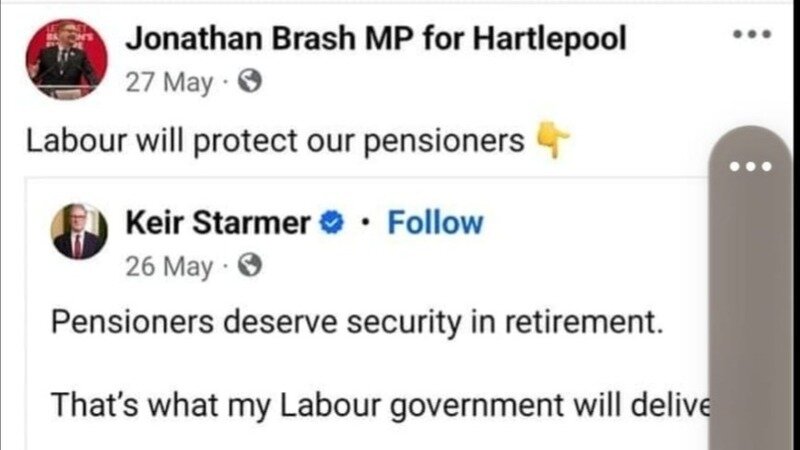
Task: Click 'Pensioners deserve security in retirement.' text
Action: coord(357,324)
